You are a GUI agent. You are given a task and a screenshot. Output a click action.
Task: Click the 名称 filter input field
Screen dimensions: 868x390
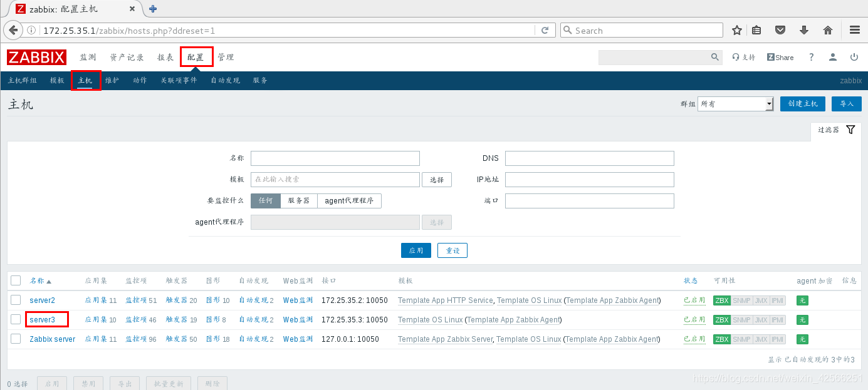coord(335,158)
